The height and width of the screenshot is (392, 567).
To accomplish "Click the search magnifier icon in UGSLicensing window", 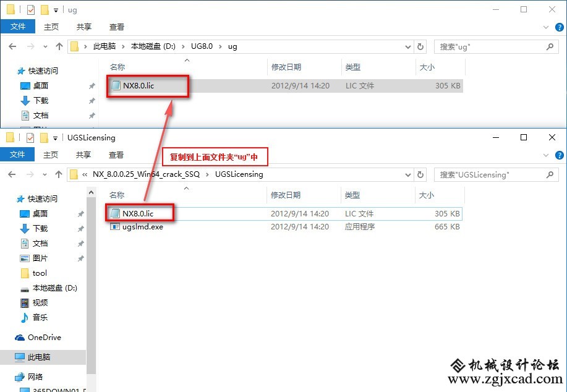I will [x=550, y=174].
